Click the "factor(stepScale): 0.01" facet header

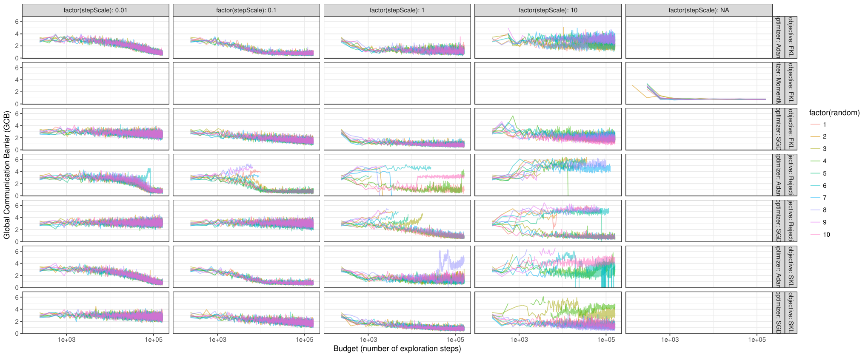(x=95, y=10)
